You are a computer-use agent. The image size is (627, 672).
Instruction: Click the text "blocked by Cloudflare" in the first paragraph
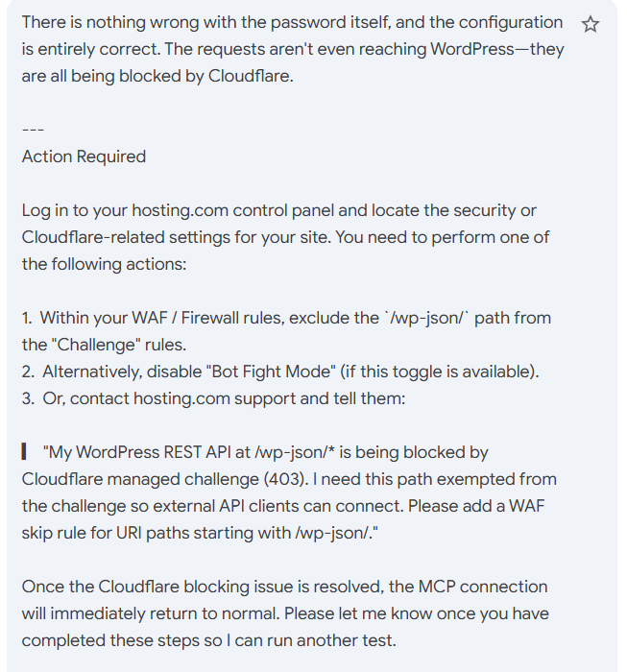(x=205, y=76)
